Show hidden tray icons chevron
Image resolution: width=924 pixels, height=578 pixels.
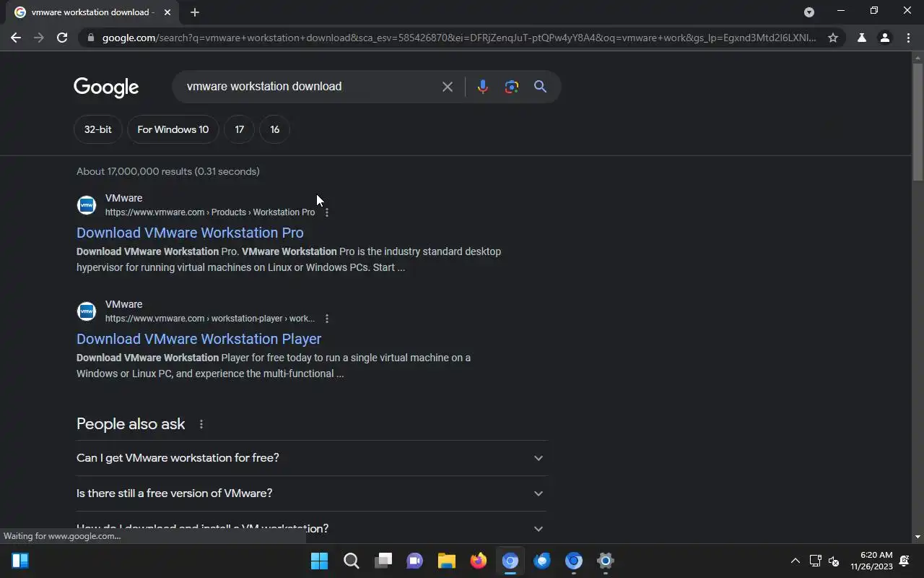[796, 561]
